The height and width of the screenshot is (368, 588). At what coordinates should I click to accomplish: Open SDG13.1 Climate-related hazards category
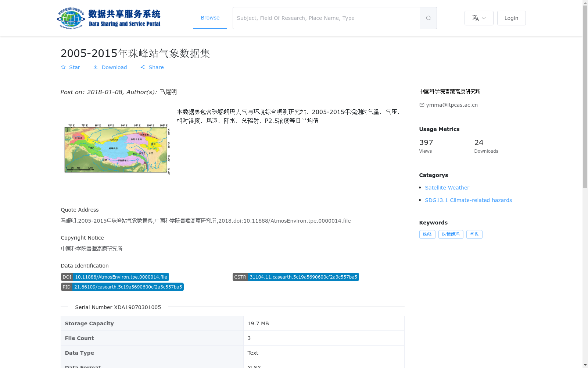point(468,200)
